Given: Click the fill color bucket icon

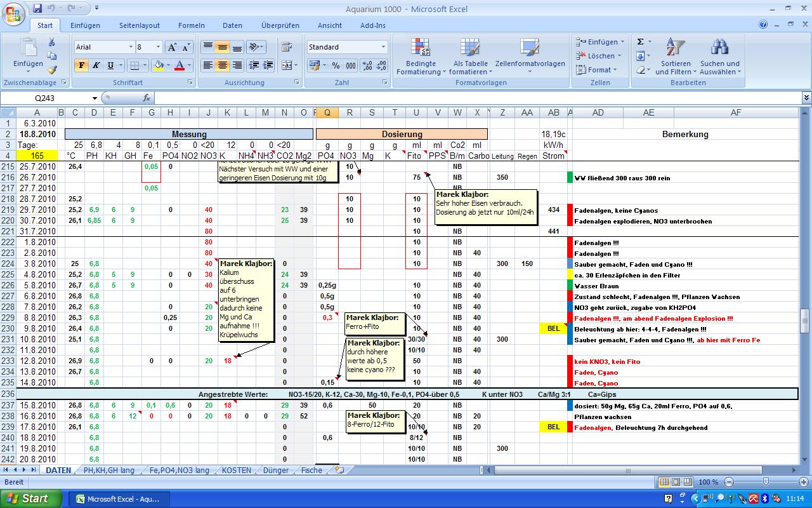Looking at the screenshot, I should 158,65.
